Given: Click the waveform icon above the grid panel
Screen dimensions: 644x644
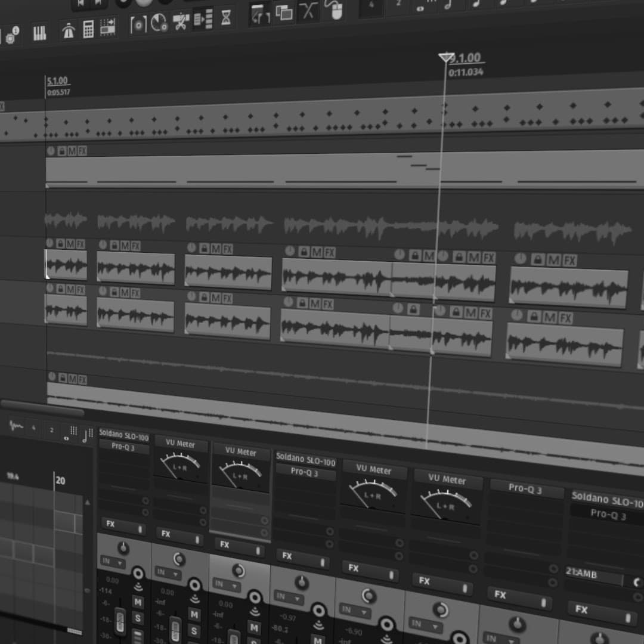Looking at the screenshot, I should point(16,426).
